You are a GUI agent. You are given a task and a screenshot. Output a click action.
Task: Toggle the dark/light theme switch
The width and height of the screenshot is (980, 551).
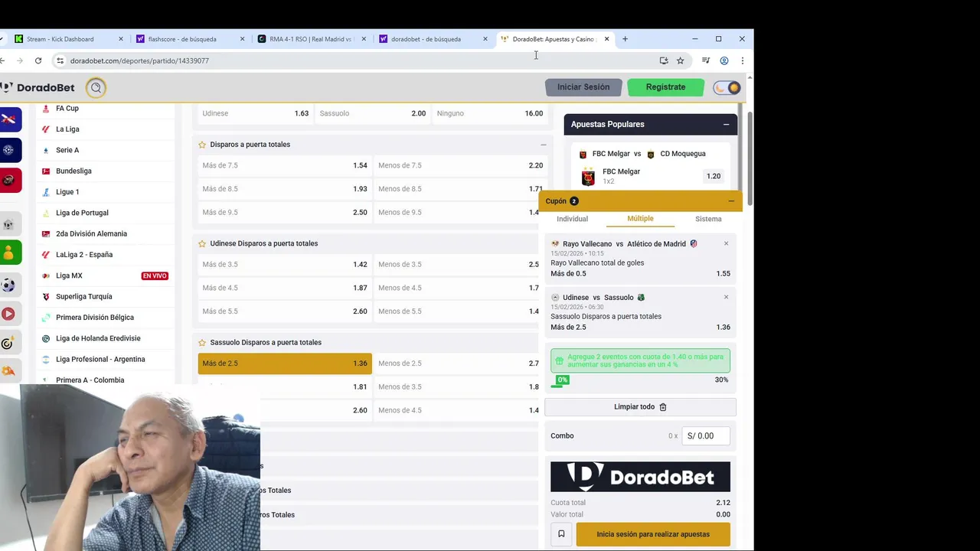[727, 87]
